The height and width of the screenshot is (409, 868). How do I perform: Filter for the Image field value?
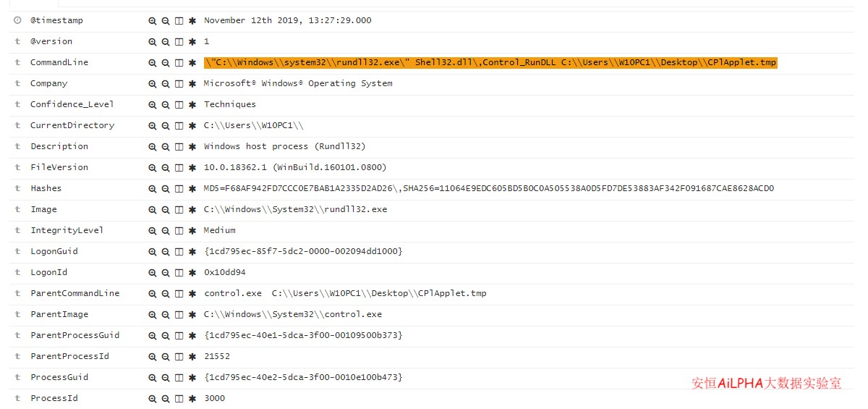[152, 210]
